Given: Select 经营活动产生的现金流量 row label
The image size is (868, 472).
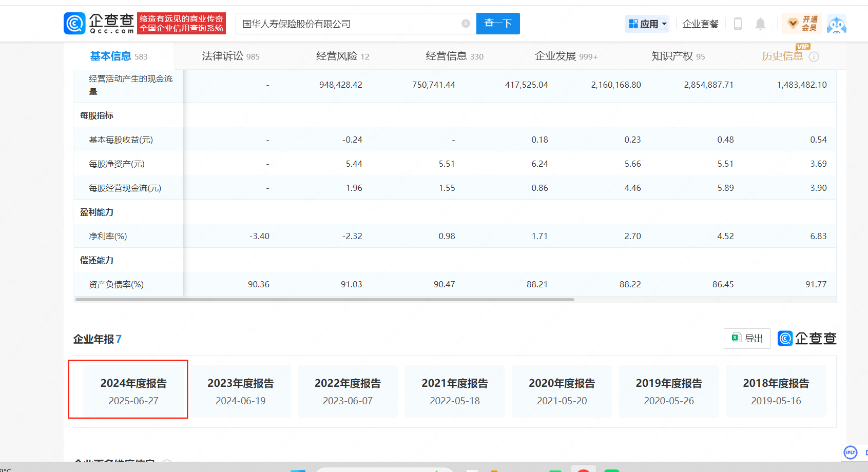Looking at the screenshot, I should click(131, 85).
